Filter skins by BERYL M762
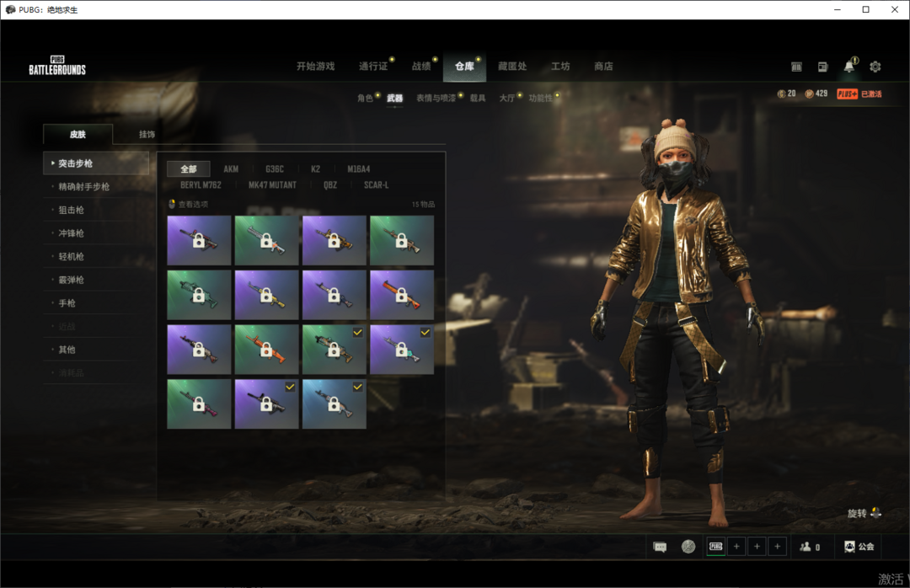Image resolution: width=910 pixels, height=588 pixels. 201,185
